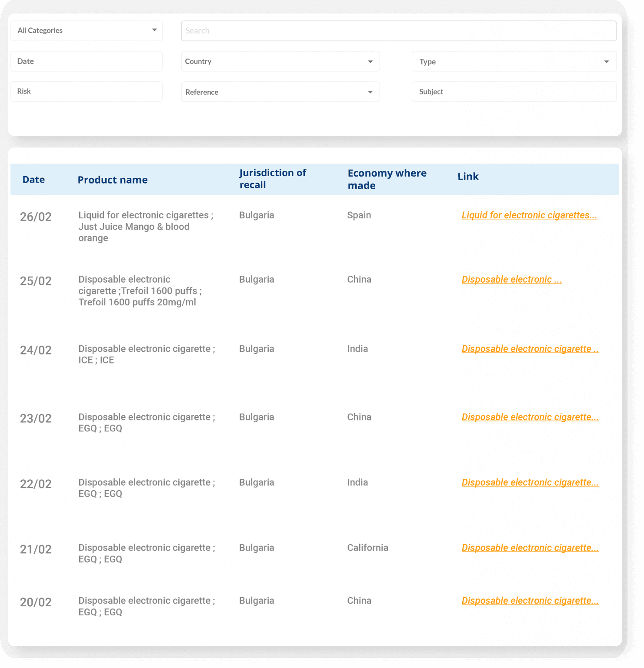Click the Date column header
This screenshot has height=668, width=644.
(33, 180)
